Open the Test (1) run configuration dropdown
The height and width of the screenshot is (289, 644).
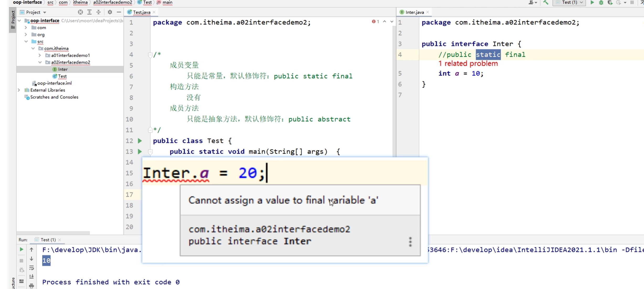pyautogui.click(x=569, y=3)
